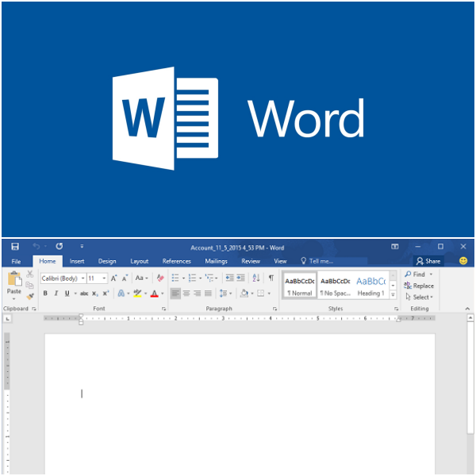Open Customize Quick Access Toolbar dropdown
This screenshot has height=476, width=476.
pyautogui.click(x=82, y=247)
